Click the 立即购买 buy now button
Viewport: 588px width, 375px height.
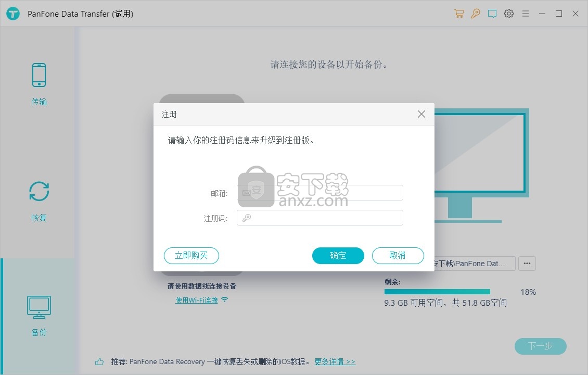(x=191, y=256)
